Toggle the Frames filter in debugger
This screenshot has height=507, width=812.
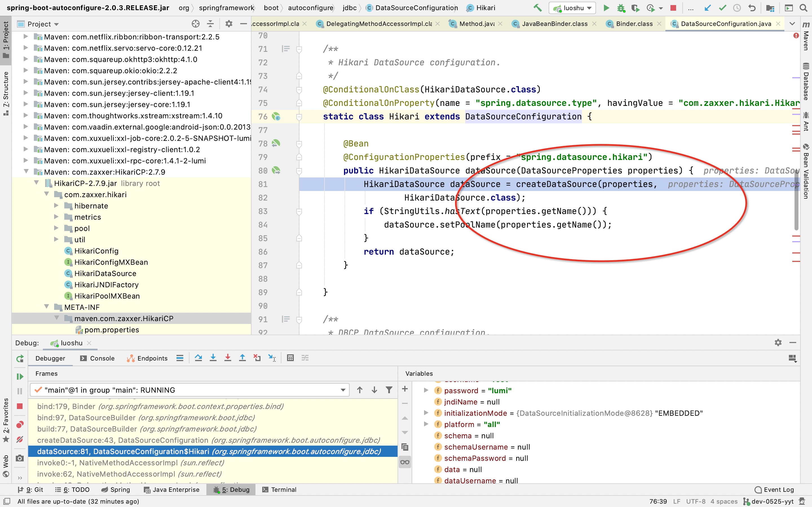coord(389,390)
